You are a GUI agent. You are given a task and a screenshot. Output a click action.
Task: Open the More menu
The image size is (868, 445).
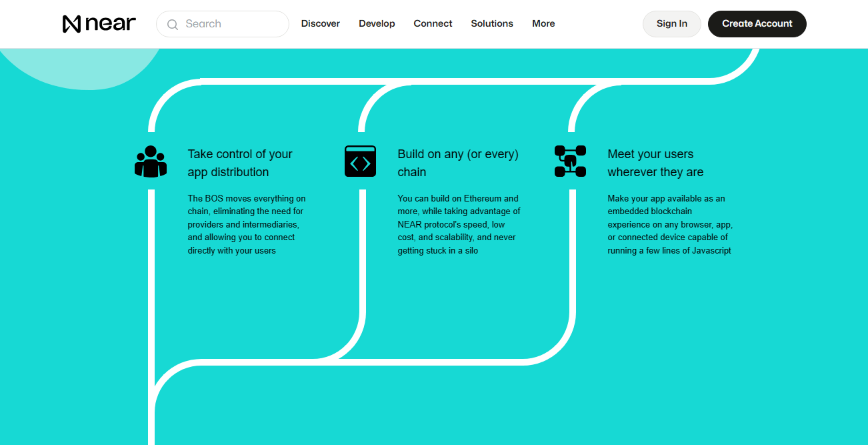543,23
